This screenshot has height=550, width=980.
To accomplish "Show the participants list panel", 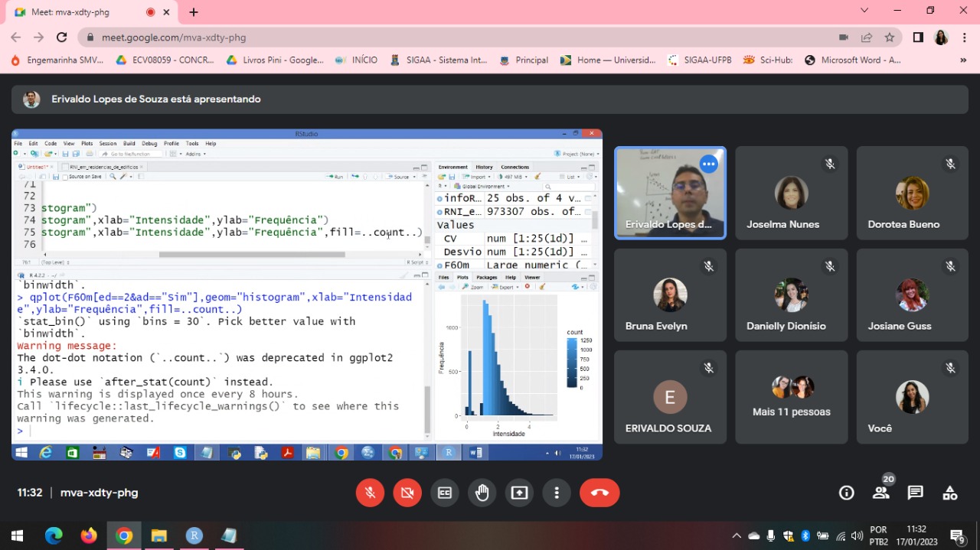I will [x=881, y=493].
